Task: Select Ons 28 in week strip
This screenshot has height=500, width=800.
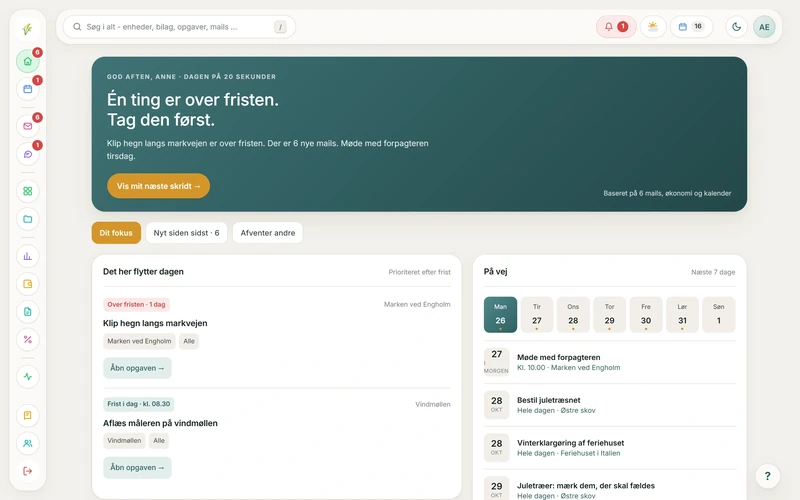Action: (573, 314)
